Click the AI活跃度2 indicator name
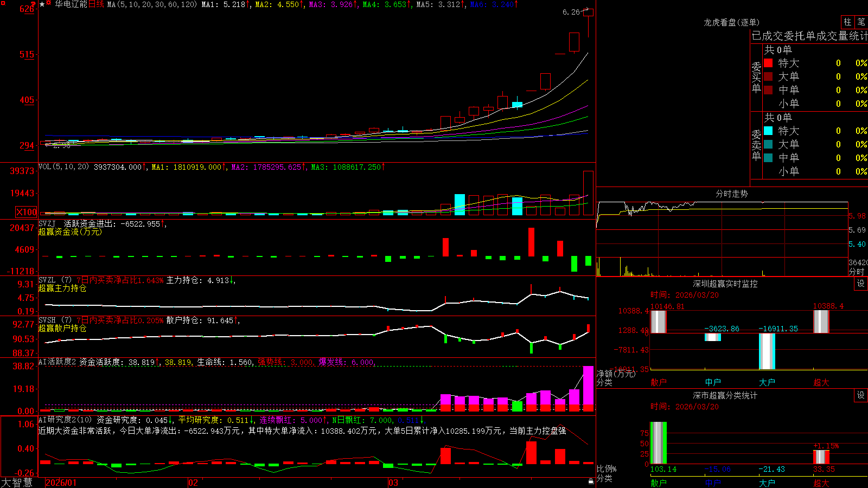Screen dimensions: 868x488 (x=58, y=362)
